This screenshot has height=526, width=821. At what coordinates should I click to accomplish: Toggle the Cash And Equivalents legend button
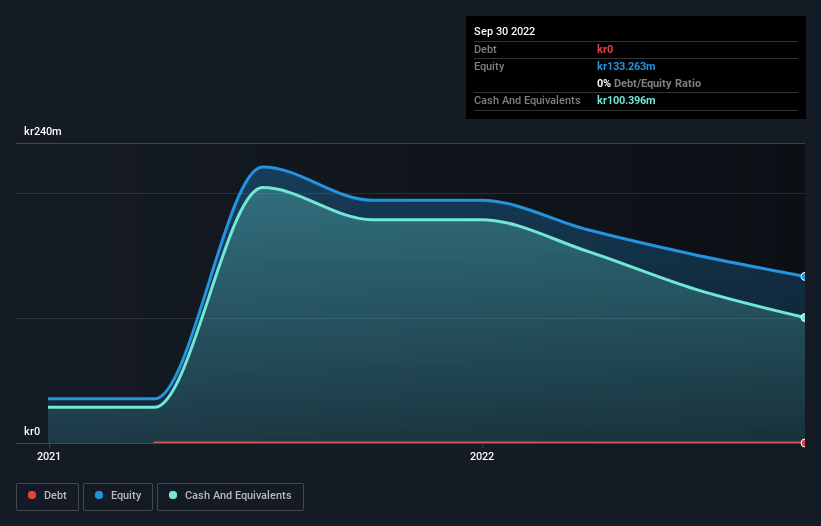(230, 496)
